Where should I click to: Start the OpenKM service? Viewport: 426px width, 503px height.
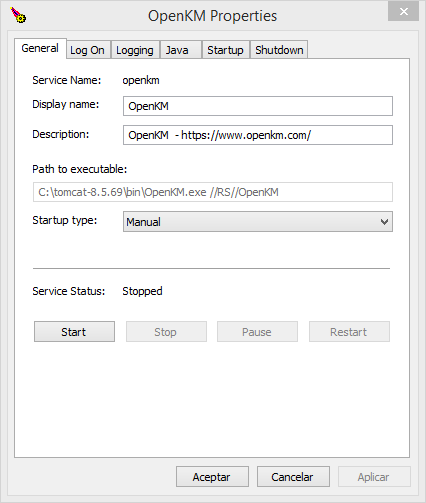click(74, 332)
